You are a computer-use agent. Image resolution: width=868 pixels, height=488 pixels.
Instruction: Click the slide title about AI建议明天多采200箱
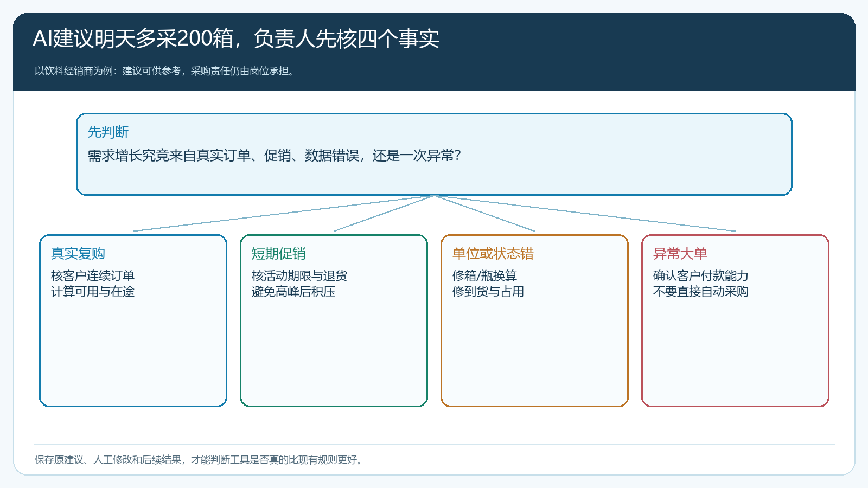coord(236,38)
